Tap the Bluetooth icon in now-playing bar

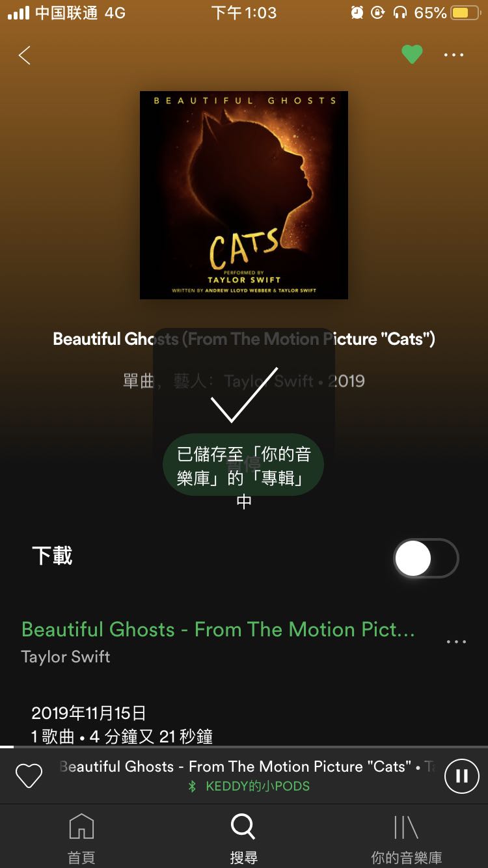[x=192, y=786]
